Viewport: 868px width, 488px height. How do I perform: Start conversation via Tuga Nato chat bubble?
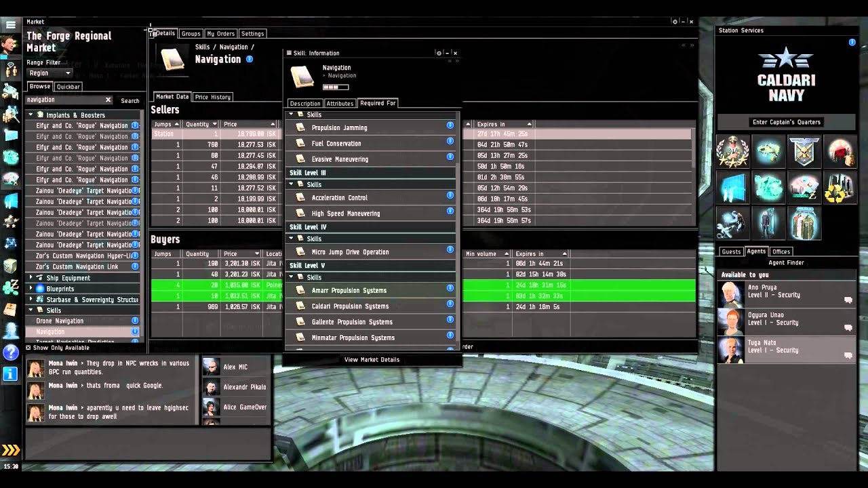[848, 355]
